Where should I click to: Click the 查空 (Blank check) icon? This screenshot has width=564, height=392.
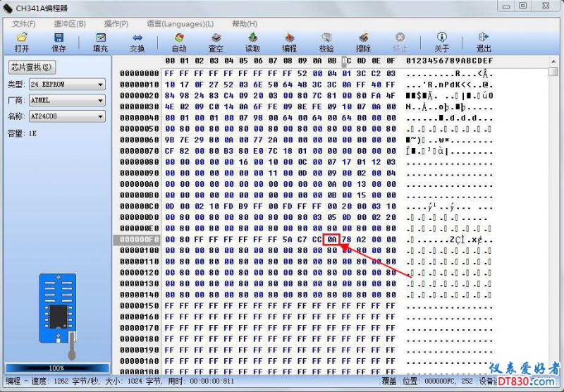coord(216,42)
